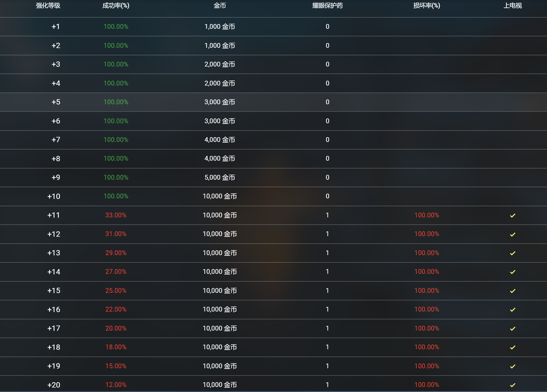Screen dimensions: 547x392
Task: Click the 100.00% damage rate in +17 row
Action: (x=427, y=328)
